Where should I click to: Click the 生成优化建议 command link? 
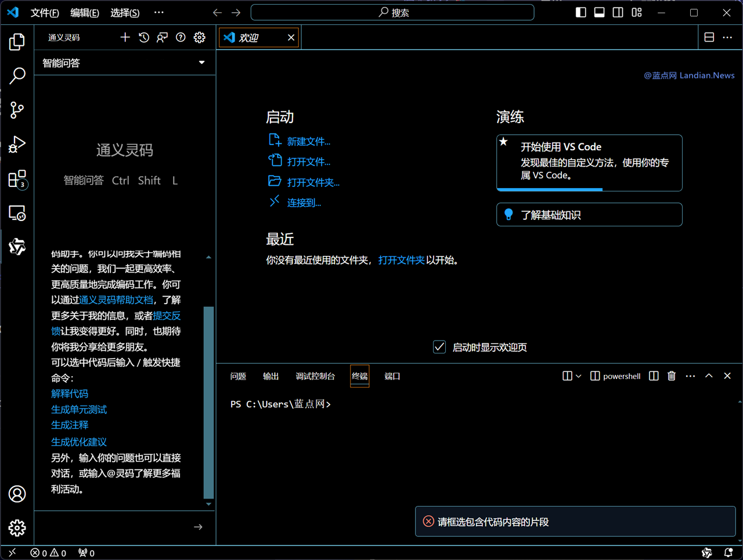[x=79, y=442]
